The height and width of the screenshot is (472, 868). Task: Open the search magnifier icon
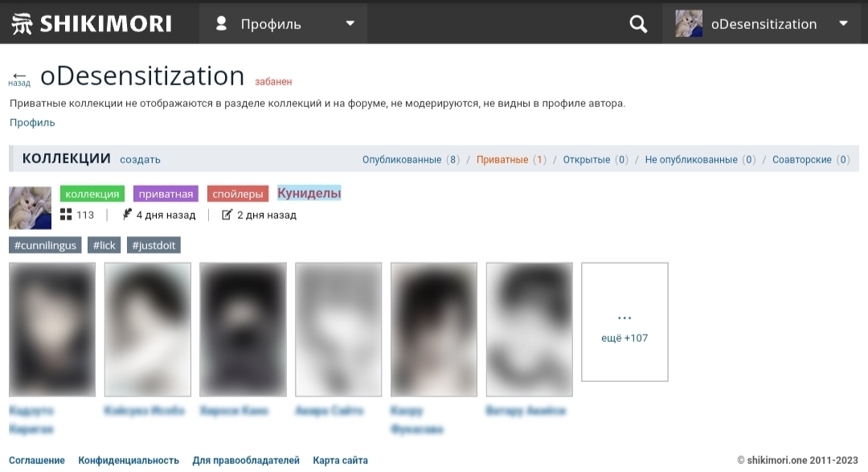click(637, 24)
